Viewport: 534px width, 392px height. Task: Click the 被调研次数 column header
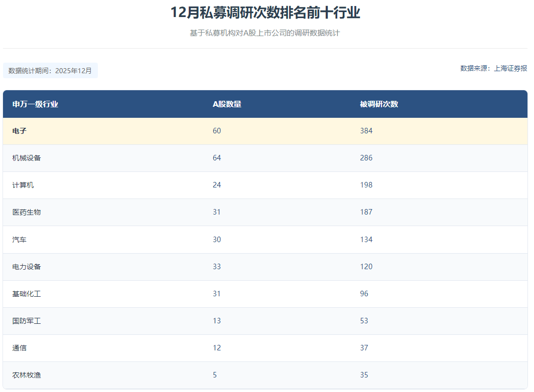tap(379, 104)
